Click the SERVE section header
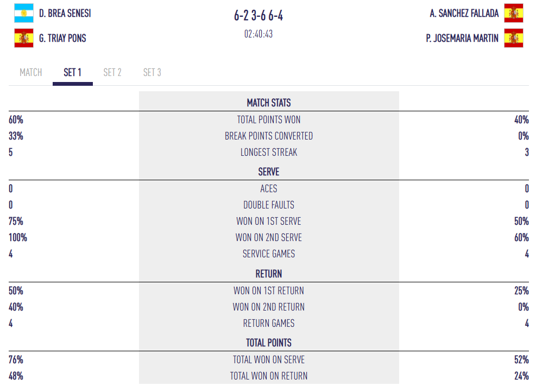The height and width of the screenshot is (392, 536). 269,172
